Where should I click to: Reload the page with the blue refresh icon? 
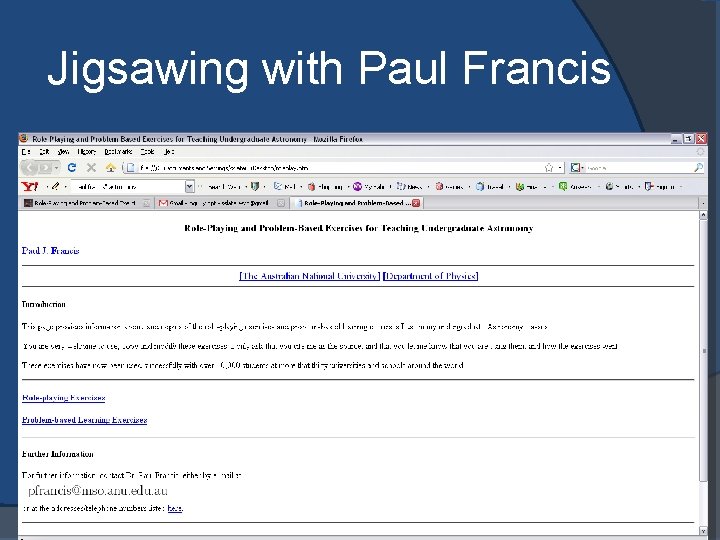72,168
